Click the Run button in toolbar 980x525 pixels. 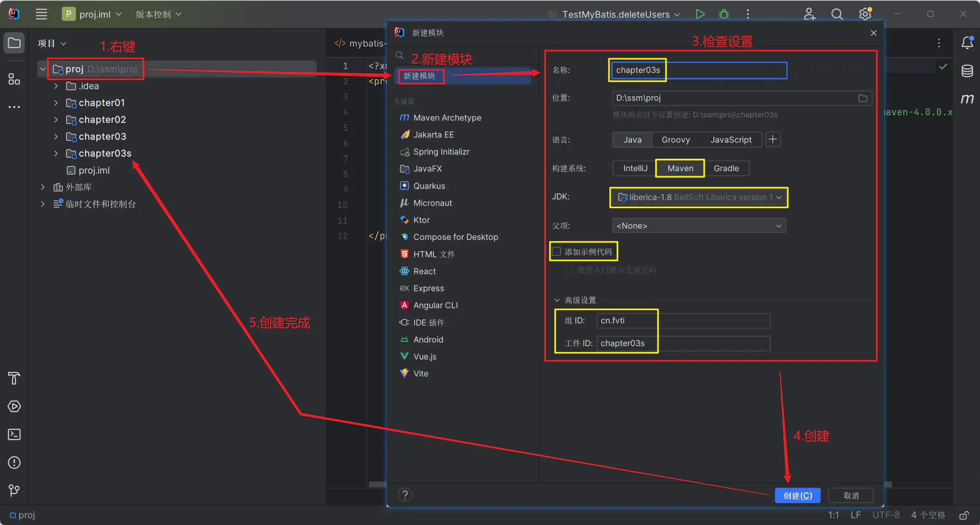[700, 14]
